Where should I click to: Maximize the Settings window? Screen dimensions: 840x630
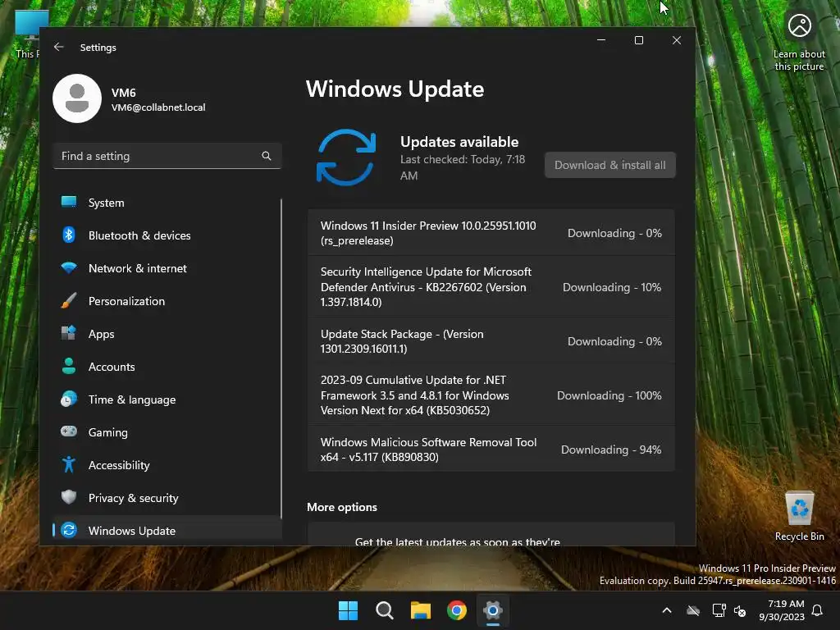click(638, 40)
